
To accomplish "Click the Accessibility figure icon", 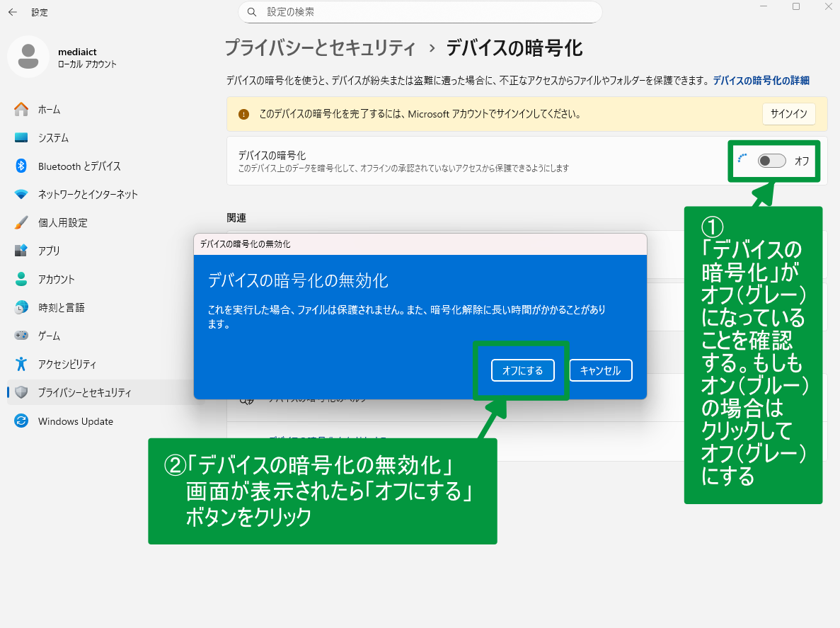I will (21, 364).
